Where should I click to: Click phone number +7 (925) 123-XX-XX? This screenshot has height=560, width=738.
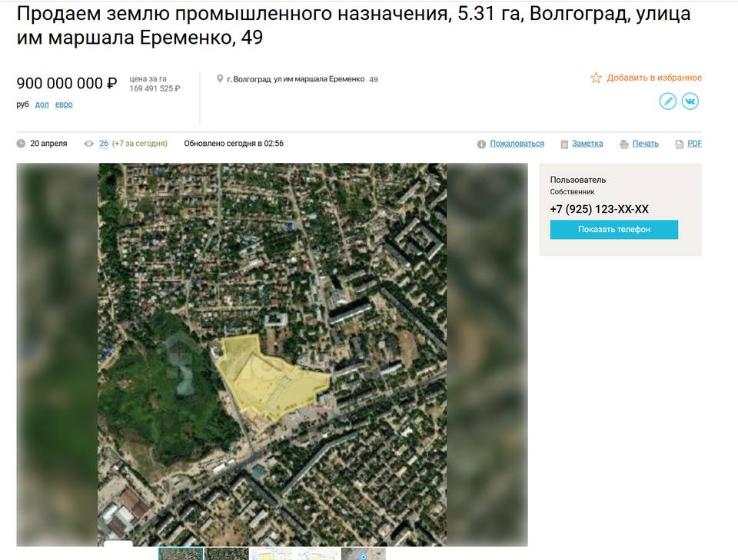pyautogui.click(x=599, y=209)
